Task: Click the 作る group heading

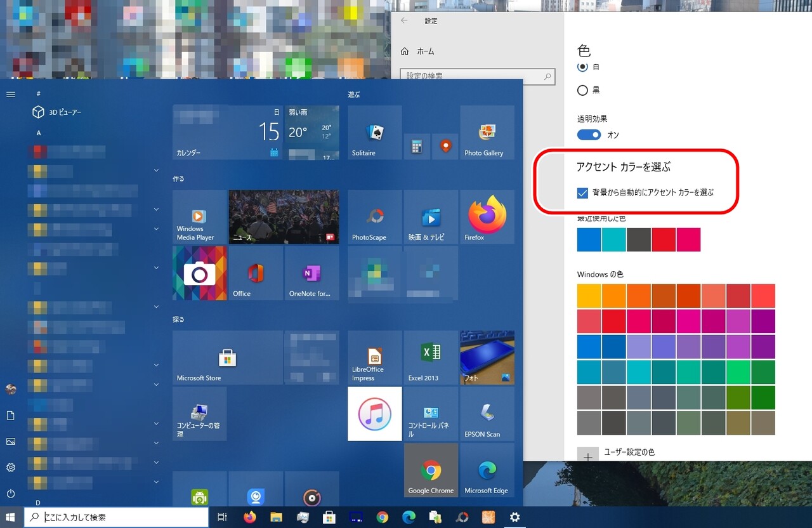Action: tap(178, 180)
